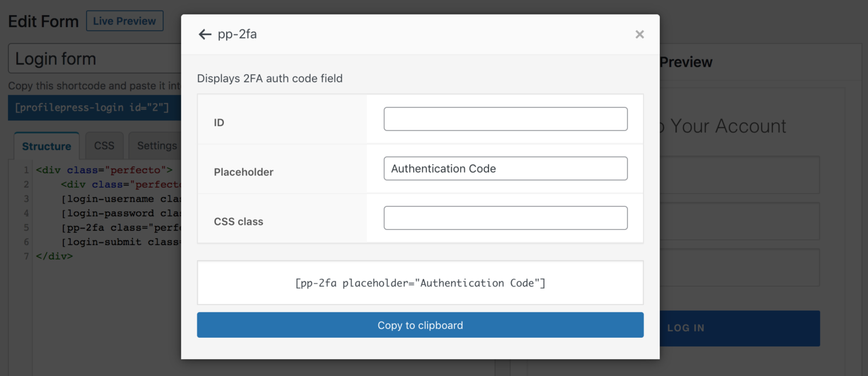Select the CSS class input field
Image resolution: width=868 pixels, height=376 pixels.
pos(505,218)
